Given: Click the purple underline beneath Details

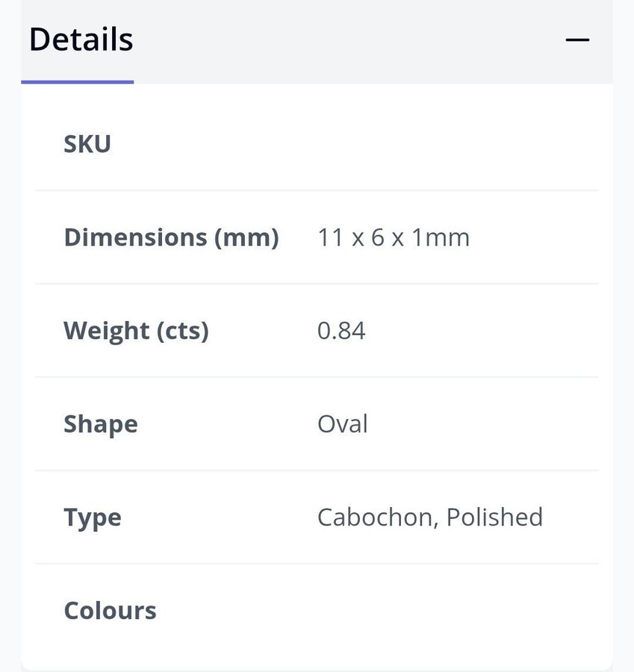Looking at the screenshot, I should coord(78,81).
